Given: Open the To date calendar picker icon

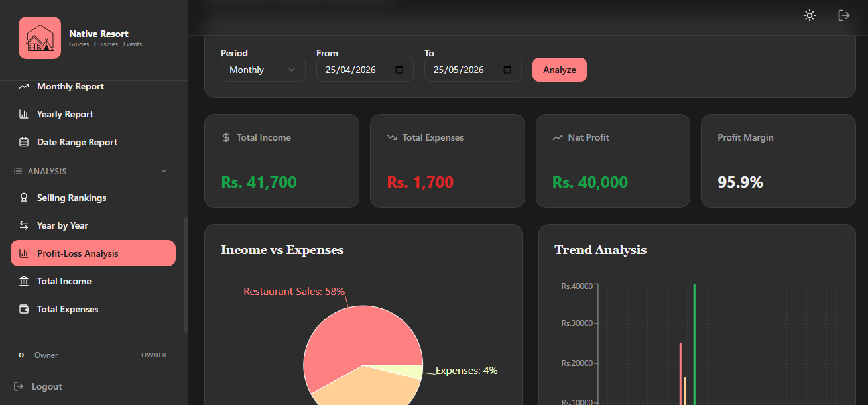Looking at the screenshot, I should tap(507, 70).
